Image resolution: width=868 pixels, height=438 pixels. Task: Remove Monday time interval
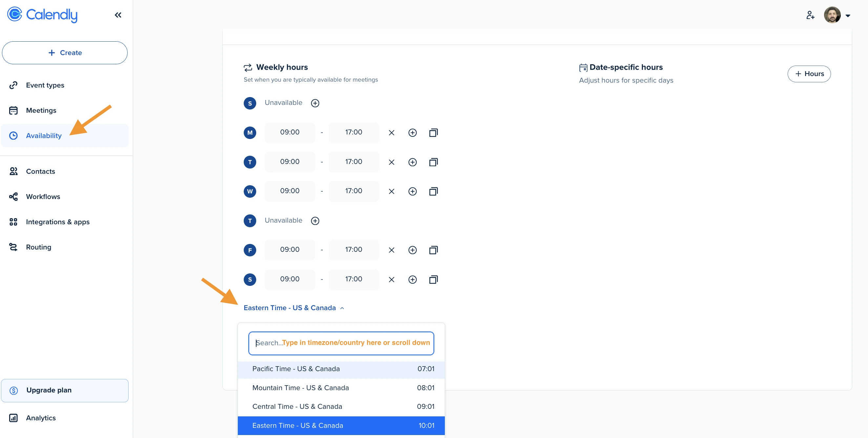pos(392,133)
